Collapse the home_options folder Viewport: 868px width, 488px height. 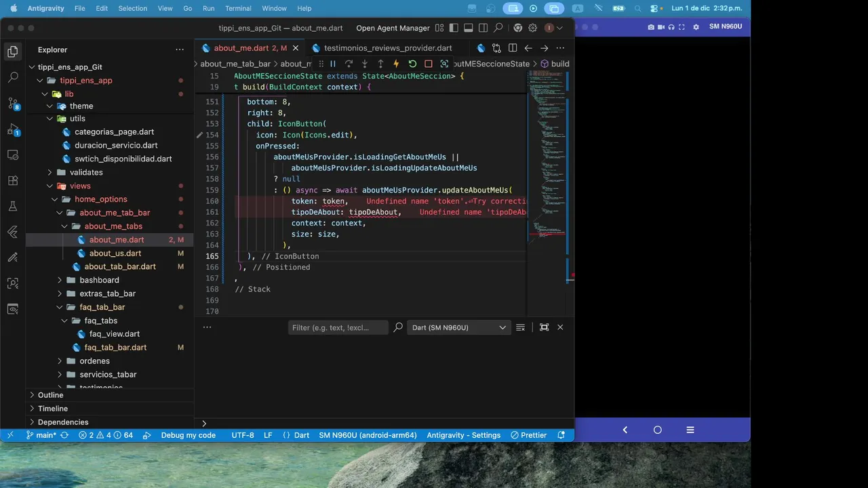point(55,199)
